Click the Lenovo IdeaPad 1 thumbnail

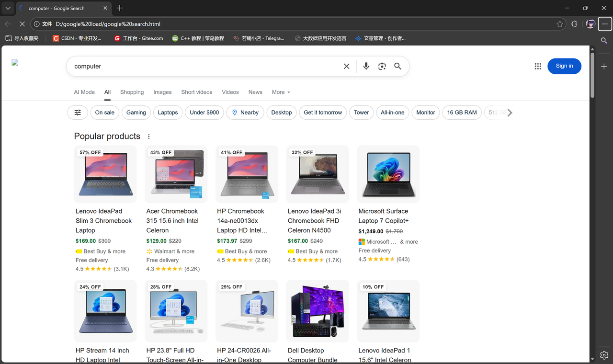point(388,311)
